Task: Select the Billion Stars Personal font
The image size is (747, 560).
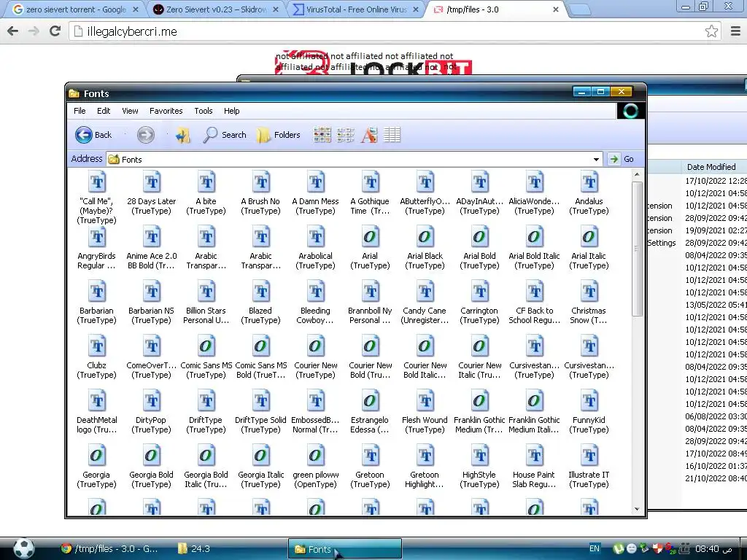Action: pyautogui.click(x=206, y=303)
